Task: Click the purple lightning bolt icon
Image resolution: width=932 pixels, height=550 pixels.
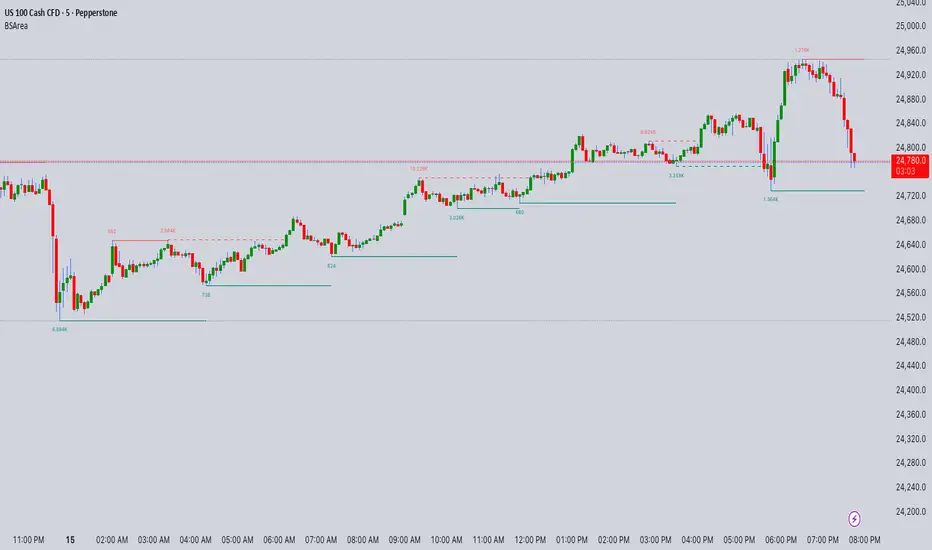Action: tap(855, 518)
